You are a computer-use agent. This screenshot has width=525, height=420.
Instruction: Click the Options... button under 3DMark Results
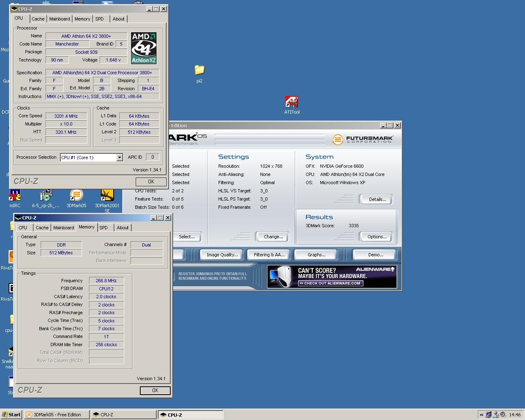[376, 237]
